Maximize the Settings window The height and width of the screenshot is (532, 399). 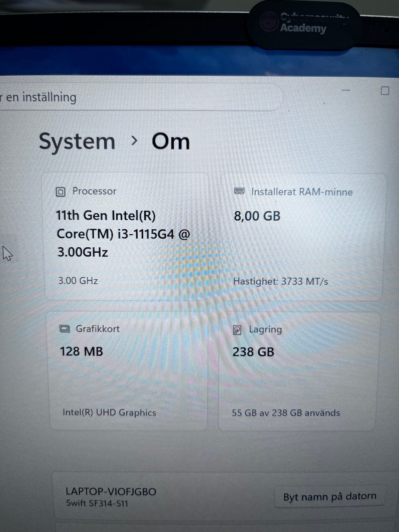pyautogui.click(x=385, y=91)
